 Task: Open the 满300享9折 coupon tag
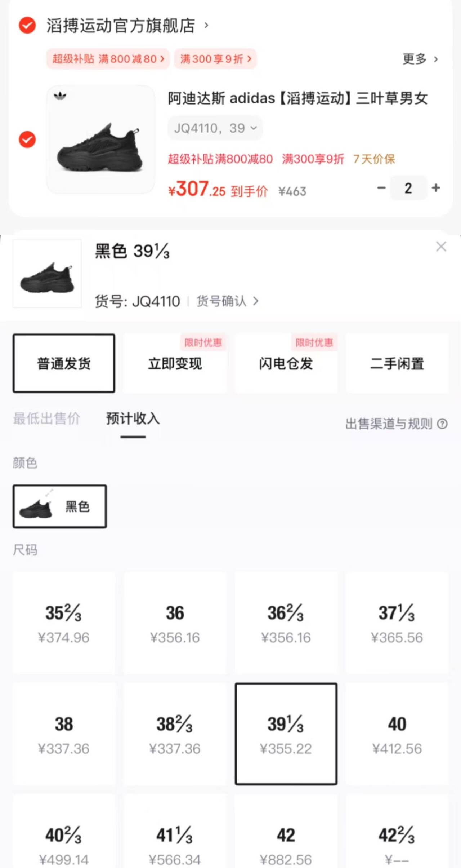[215, 59]
